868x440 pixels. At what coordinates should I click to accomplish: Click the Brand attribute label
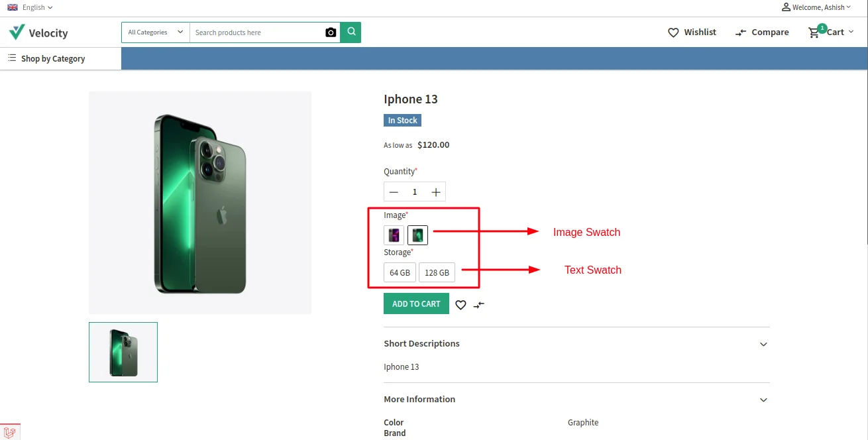pyautogui.click(x=395, y=433)
